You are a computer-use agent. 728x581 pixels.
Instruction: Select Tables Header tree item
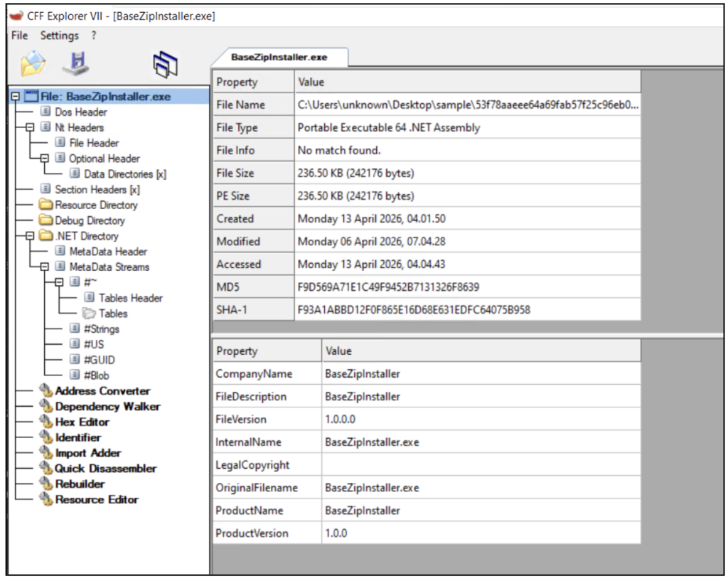[131, 298]
